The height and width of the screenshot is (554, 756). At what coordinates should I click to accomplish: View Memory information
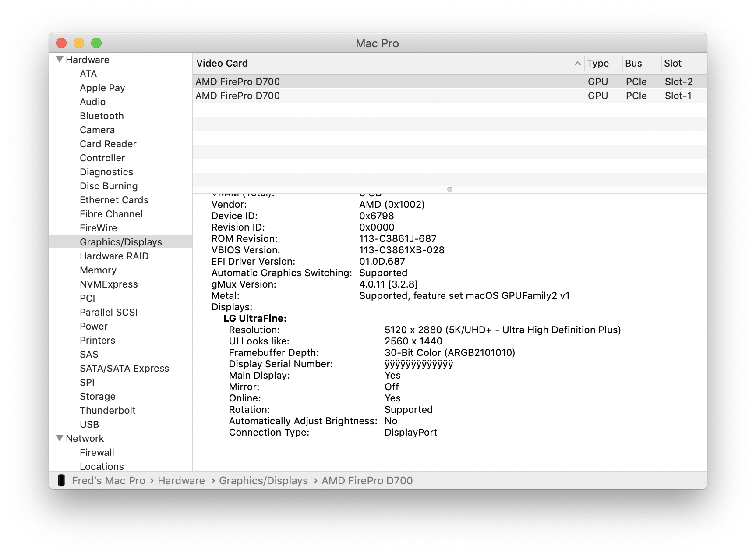click(98, 270)
